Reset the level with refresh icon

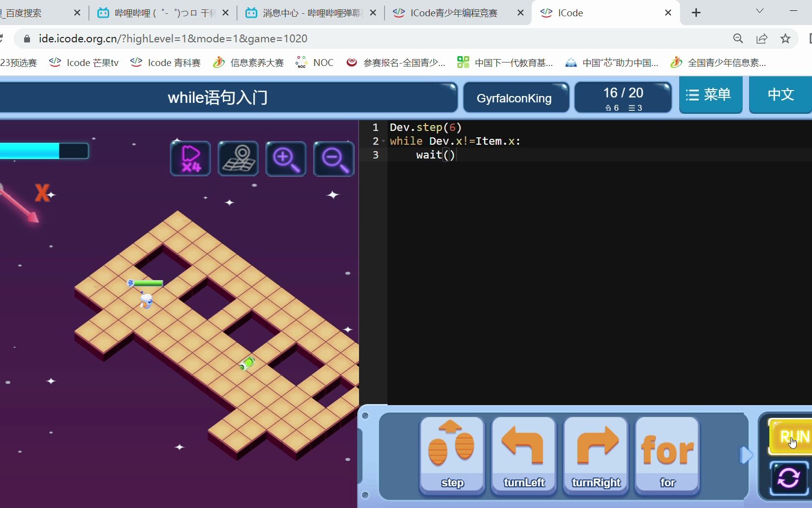click(789, 478)
